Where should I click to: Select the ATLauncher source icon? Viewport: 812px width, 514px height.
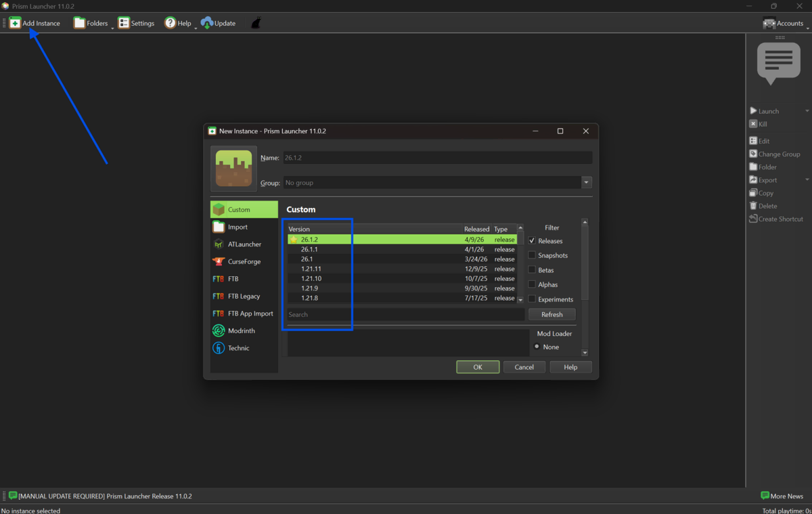coord(219,244)
